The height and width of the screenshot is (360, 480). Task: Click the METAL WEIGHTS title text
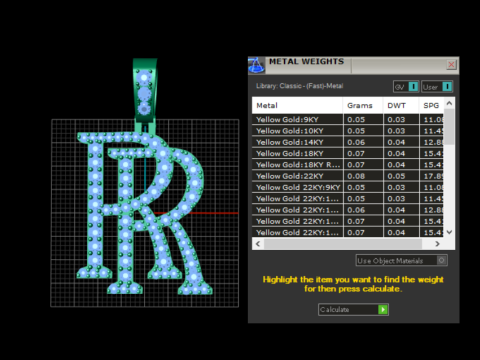click(306, 62)
